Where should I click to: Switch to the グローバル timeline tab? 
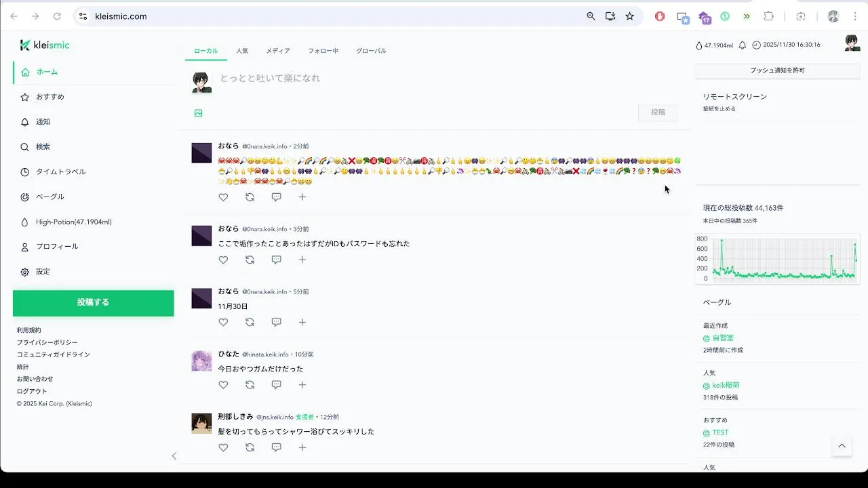point(371,51)
